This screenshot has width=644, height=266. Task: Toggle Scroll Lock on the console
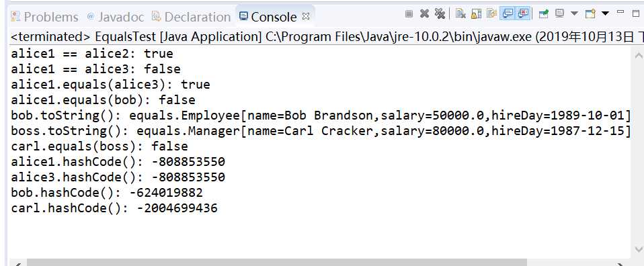pyautogui.click(x=476, y=14)
